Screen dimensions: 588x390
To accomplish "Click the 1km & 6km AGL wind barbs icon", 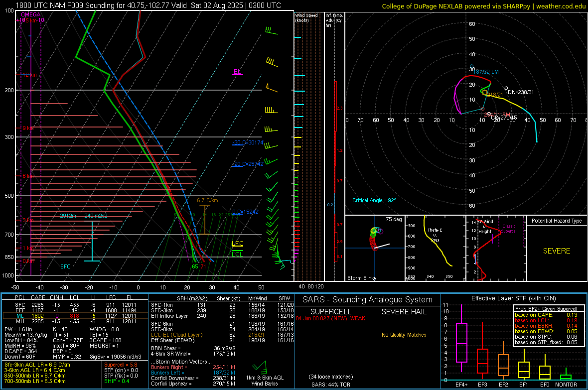I will tap(260, 367).
